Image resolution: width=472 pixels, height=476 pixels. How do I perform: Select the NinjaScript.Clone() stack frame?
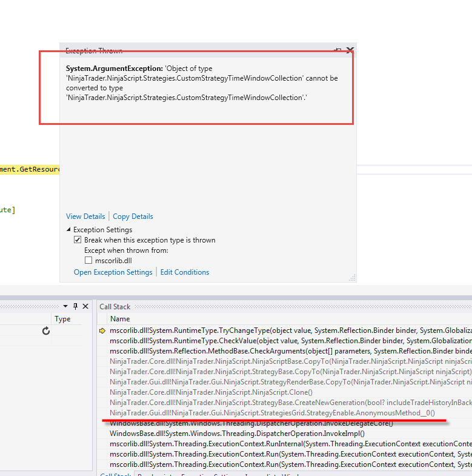(x=211, y=392)
